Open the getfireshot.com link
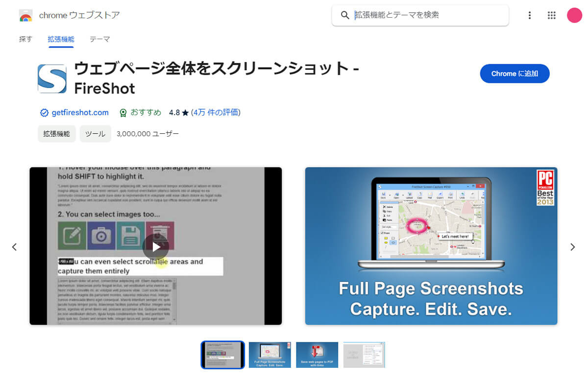This screenshot has height=386, width=588. [80, 113]
